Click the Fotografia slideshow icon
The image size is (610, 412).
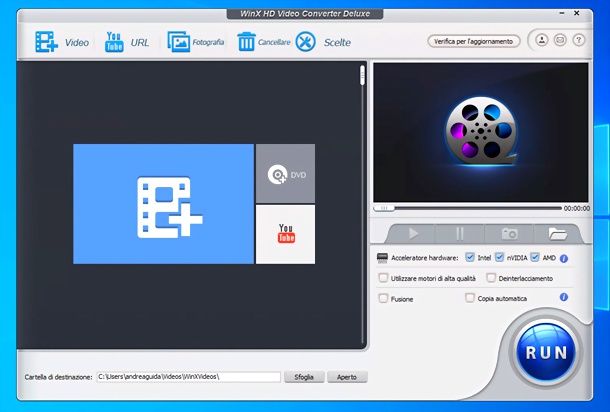pyautogui.click(x=180, y=42)
